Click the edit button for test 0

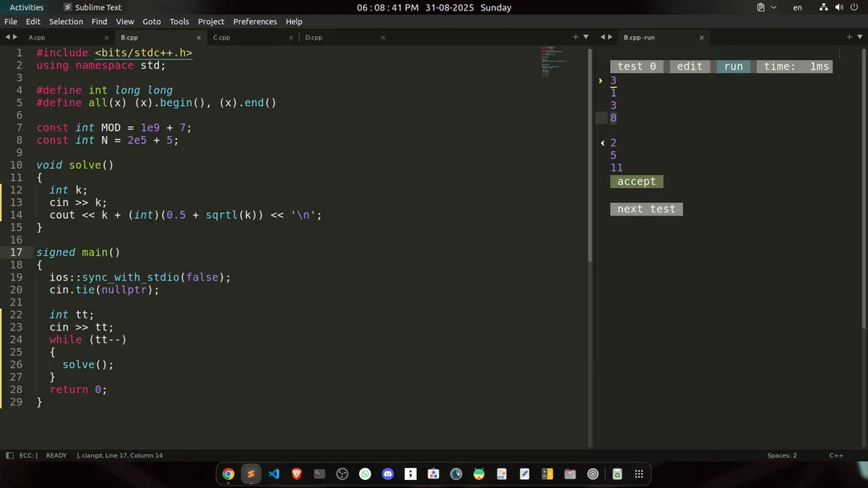tap(690, 67)
